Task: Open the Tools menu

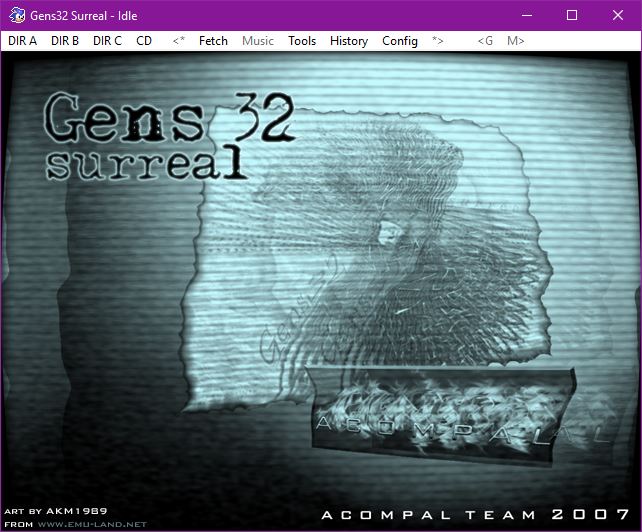Action: point(302,41)
